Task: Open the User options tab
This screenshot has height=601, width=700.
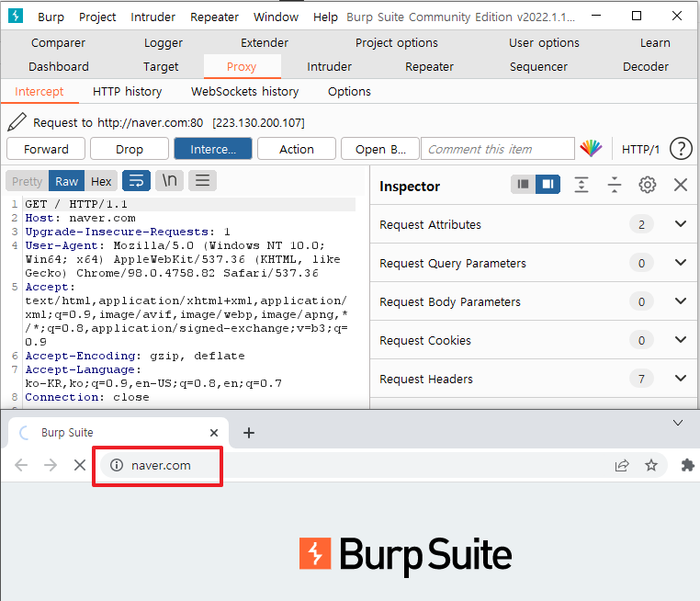Action: coord(544,43)
